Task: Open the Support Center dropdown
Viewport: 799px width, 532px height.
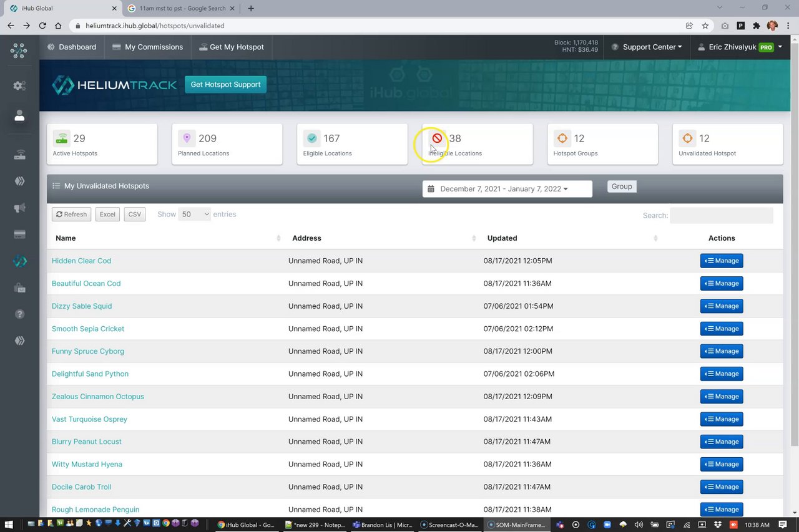Action: [646, 47]
